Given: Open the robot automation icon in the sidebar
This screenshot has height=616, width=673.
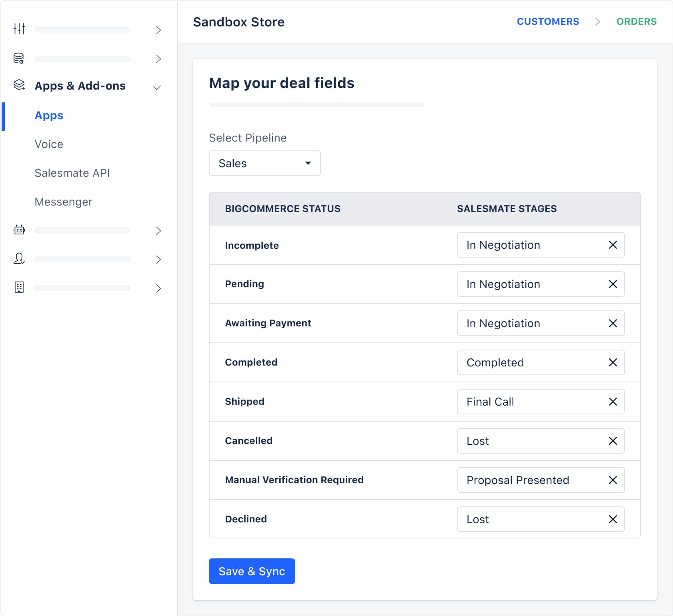Looking at the screenshot, I should click(19, 230).
